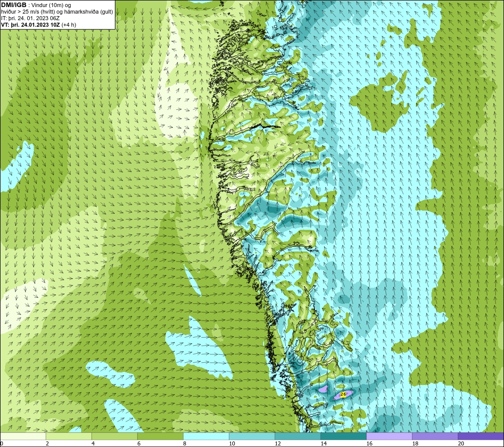Pick the 14–16 m/s dark teal legend swatch
504x447 pixels.
(x=344, y=436)
